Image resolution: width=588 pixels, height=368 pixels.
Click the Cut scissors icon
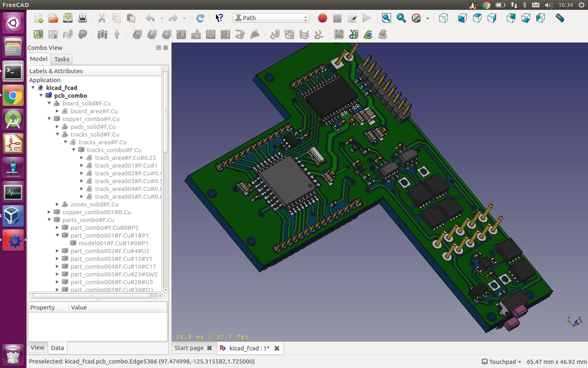click(102, 18)
